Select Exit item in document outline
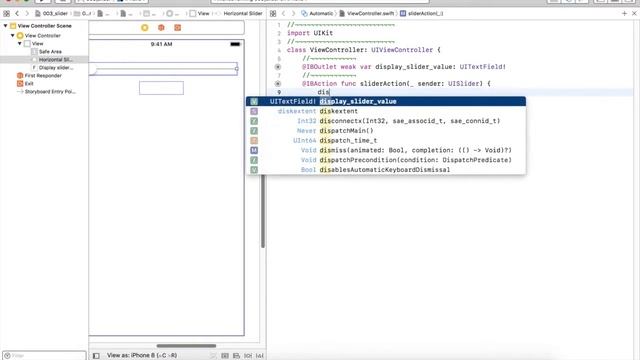Viewport: 640px width, 360px height. (44, 83)
